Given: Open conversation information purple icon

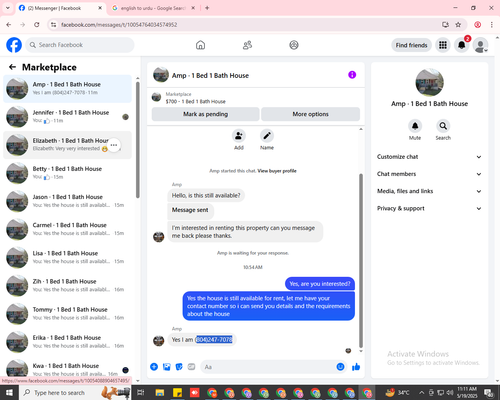Looking at the screenshot, I should [x=352, y=75].
